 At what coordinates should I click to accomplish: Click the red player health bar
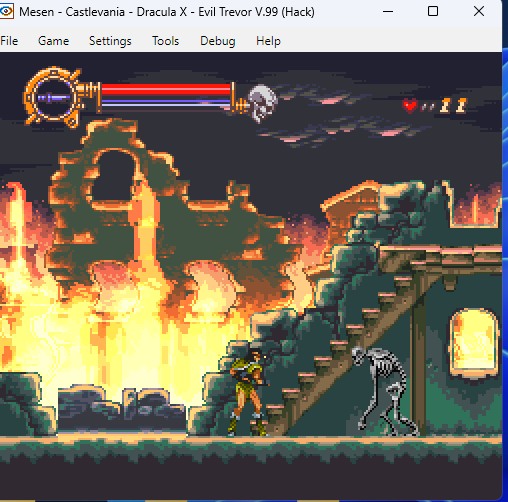coord(166,89)
